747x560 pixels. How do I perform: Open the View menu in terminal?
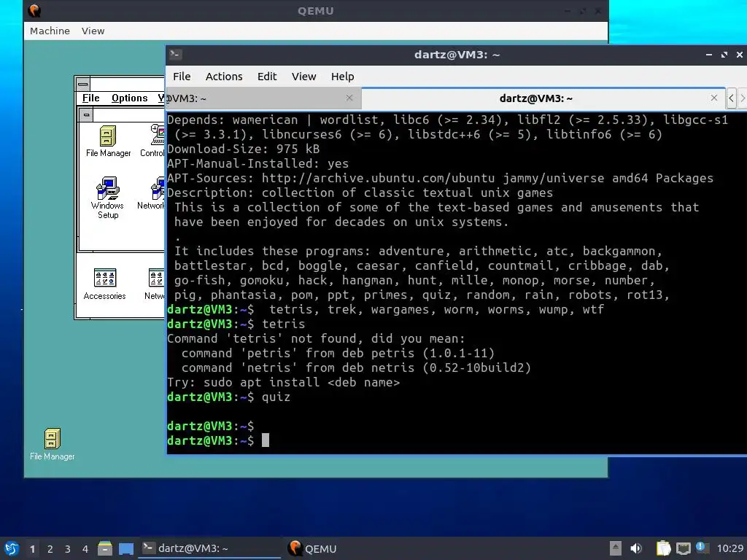304,77
